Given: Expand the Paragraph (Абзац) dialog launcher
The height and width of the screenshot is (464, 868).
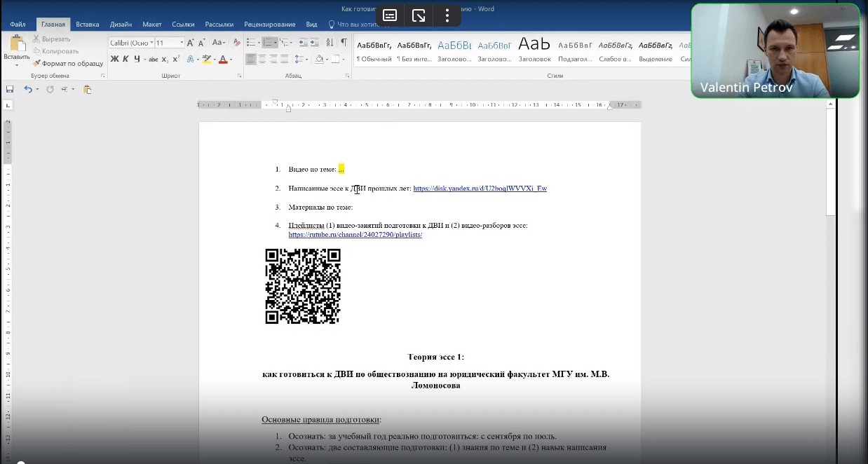Looking at the screenshot, I should point(346,76).
